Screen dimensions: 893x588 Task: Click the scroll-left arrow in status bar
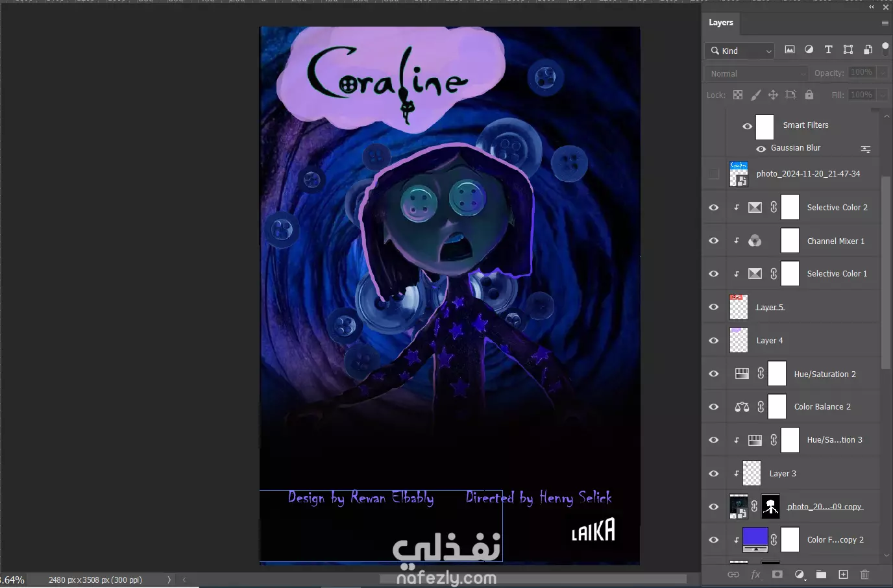click(184, 580)
